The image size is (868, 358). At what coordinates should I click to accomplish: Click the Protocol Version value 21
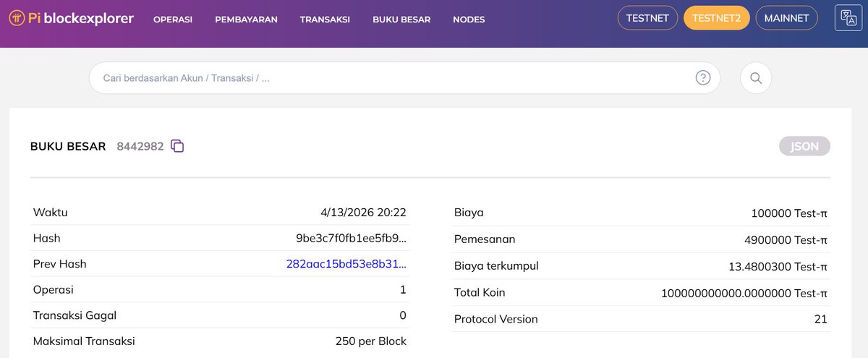(820, 319)
